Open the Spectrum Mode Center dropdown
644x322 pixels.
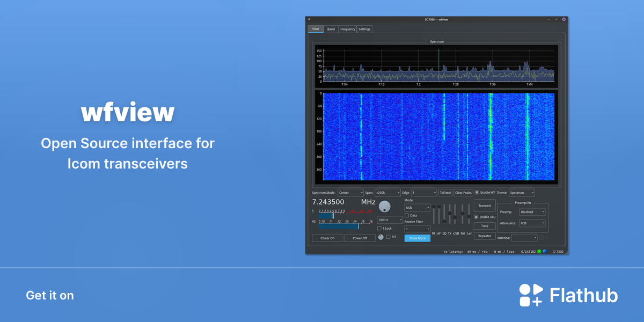point(350,193)
